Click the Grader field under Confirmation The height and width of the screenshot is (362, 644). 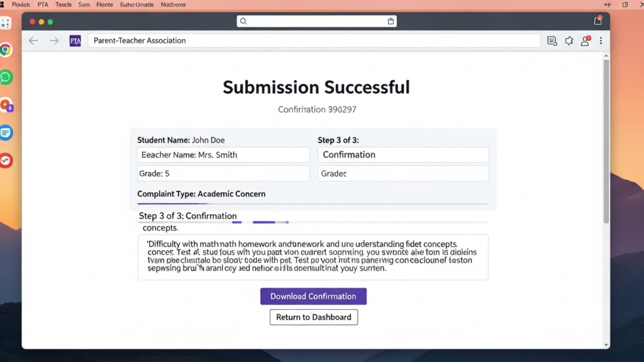click(x=403, y=173)
